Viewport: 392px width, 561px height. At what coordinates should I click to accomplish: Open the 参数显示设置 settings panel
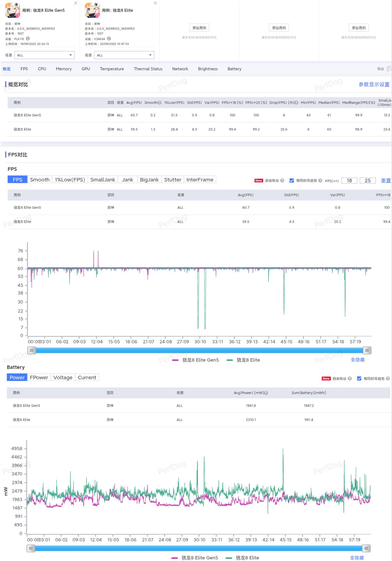click(x=374, y=84)
